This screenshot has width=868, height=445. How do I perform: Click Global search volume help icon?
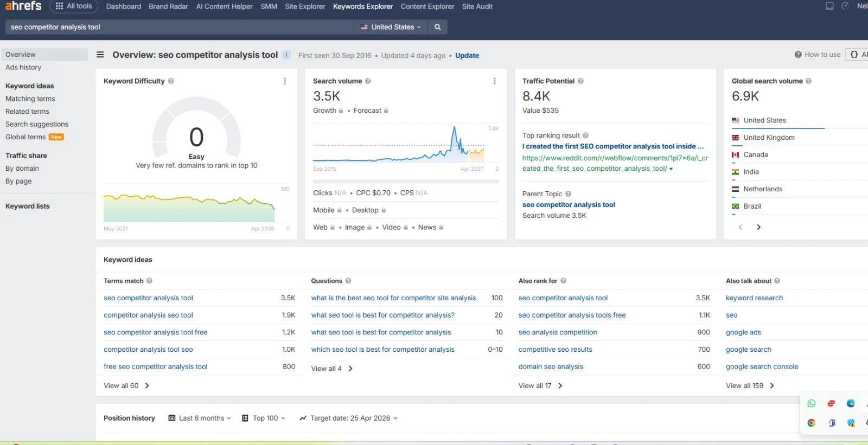pos(808,81)
